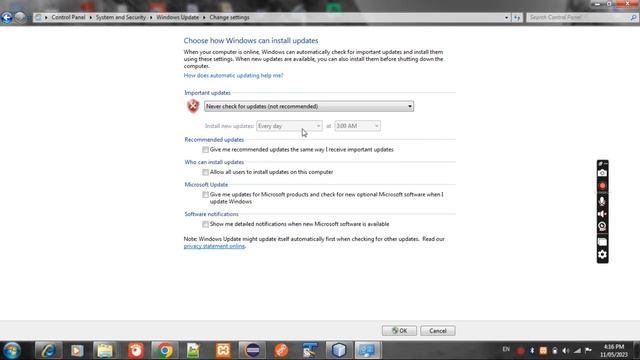Image resolution: width=640 pixels, height=360 pixels.
Task: Click the address bar refresh button
Action: pos(517,18)
